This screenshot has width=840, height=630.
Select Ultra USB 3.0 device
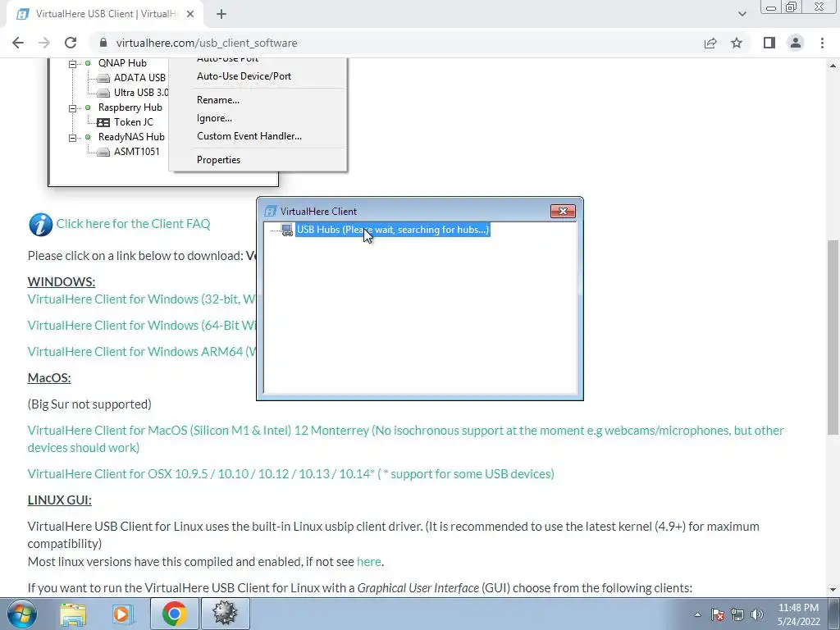[141, 93]
